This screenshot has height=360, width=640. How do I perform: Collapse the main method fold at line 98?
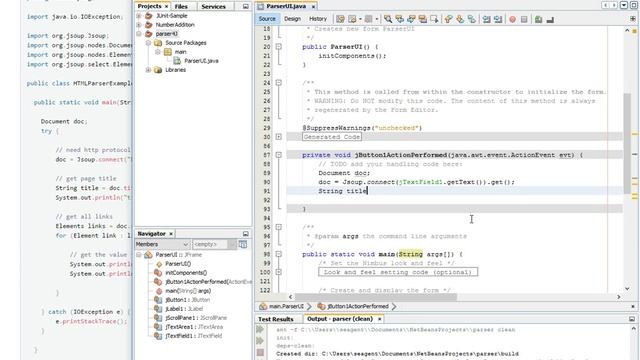279,254
